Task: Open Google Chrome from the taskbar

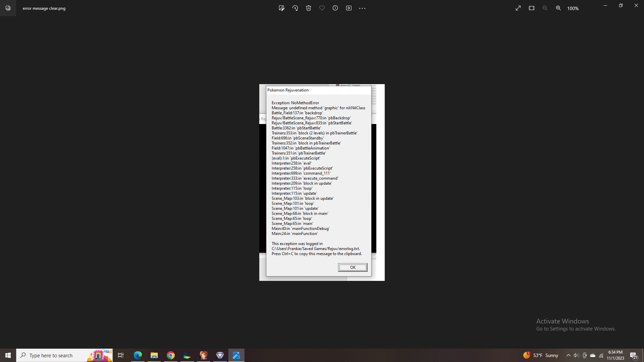Action: (x=171, y=355)
